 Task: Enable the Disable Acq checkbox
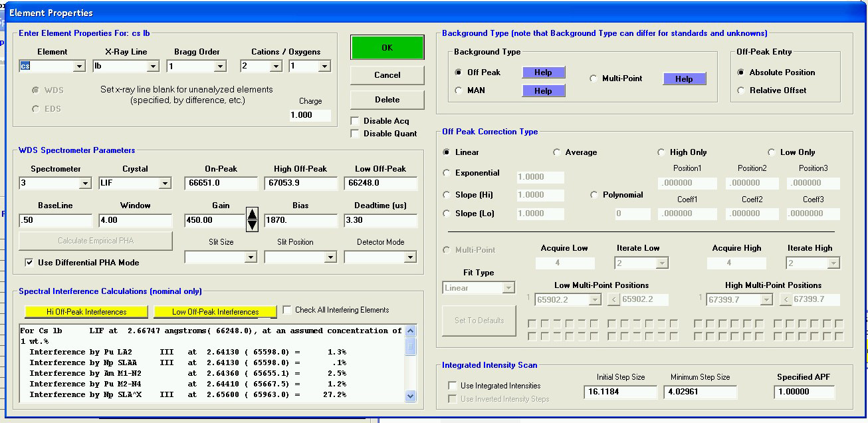pyautogui.click(x=356, y=121)
